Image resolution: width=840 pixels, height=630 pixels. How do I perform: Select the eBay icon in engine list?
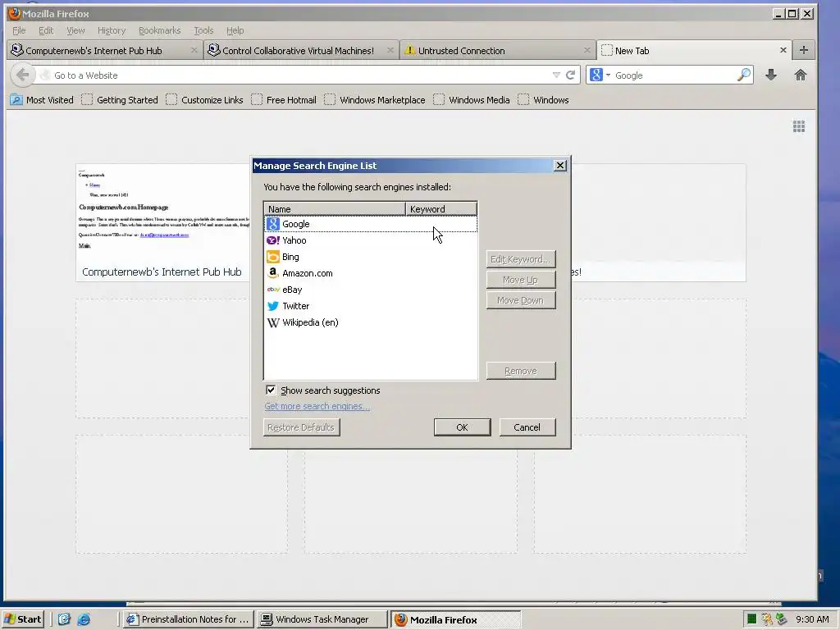272,290
